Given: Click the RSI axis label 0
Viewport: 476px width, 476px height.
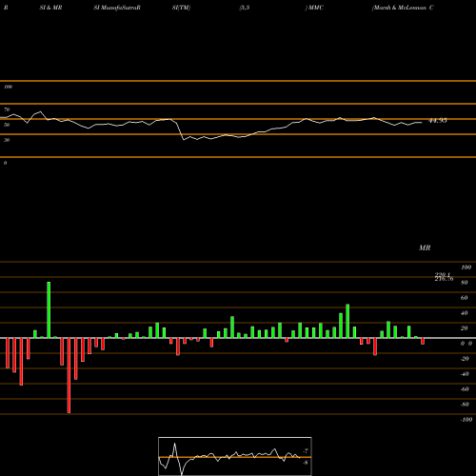Looking at the screenshot, I should pyautogui.click(x=5, y=163).
